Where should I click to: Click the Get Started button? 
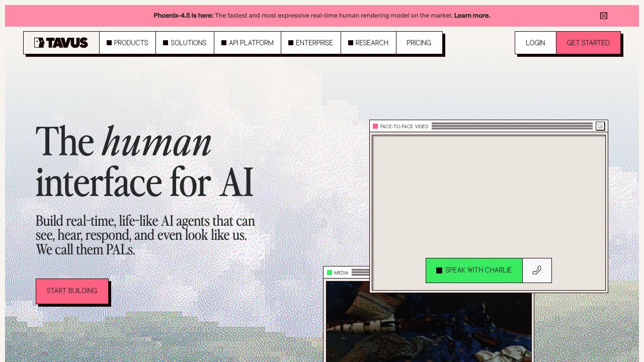(x=588, y=43)
